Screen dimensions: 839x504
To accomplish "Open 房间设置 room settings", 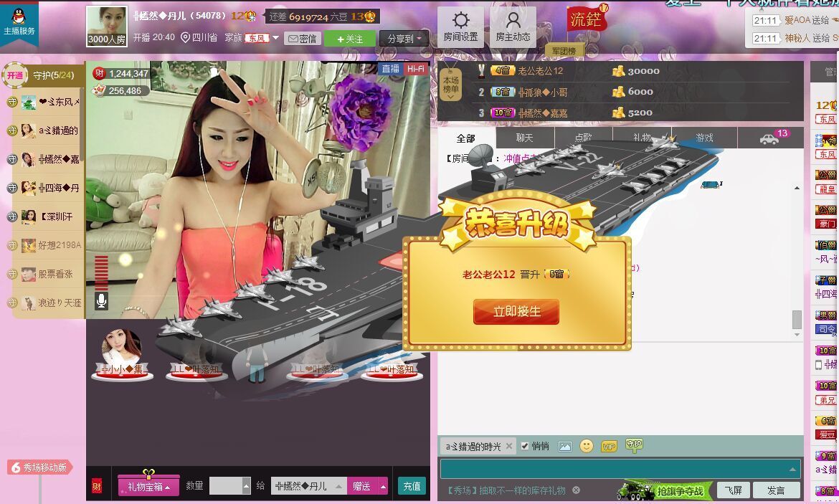I will point(460,27).
